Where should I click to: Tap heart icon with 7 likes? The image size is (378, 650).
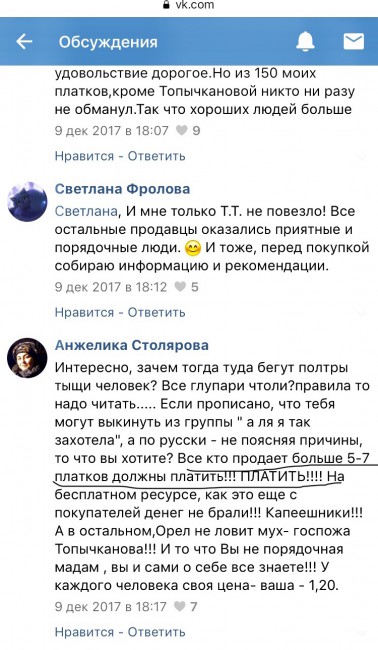pos(179,606)
